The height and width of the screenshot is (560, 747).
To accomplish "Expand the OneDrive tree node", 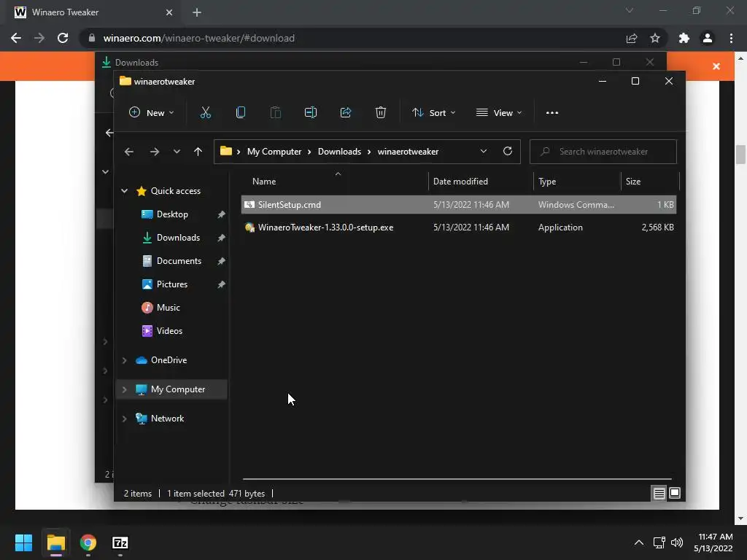I will pyautogui.click(x=124, y=360).
